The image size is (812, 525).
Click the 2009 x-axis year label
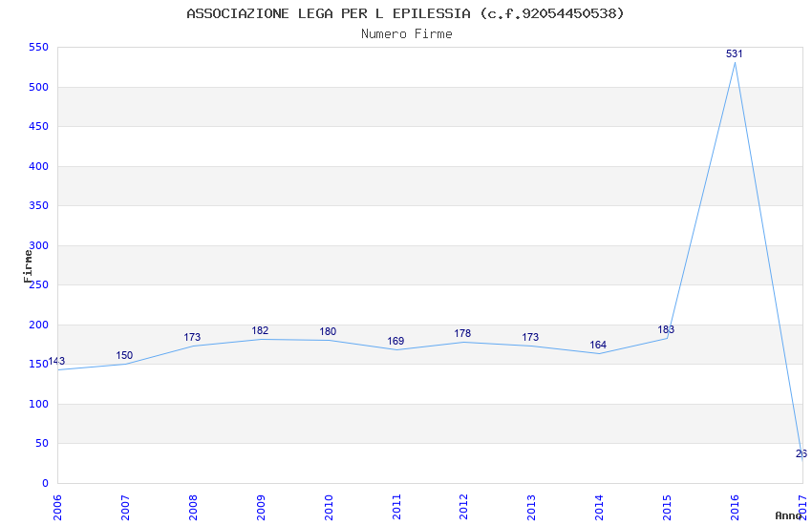click(x=261, y=508)
